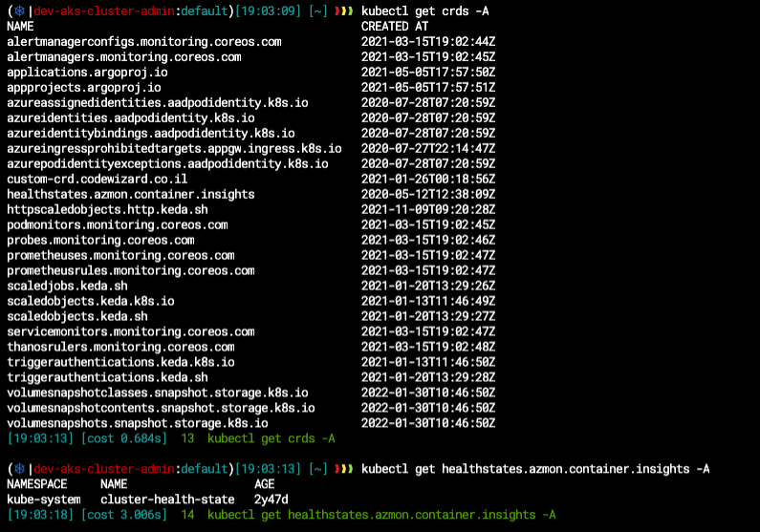The height and width of the screenshot is (532, 760).
Task: Click the CREATED AT column header
Action: pyautogui.click(x=395, y=26)
